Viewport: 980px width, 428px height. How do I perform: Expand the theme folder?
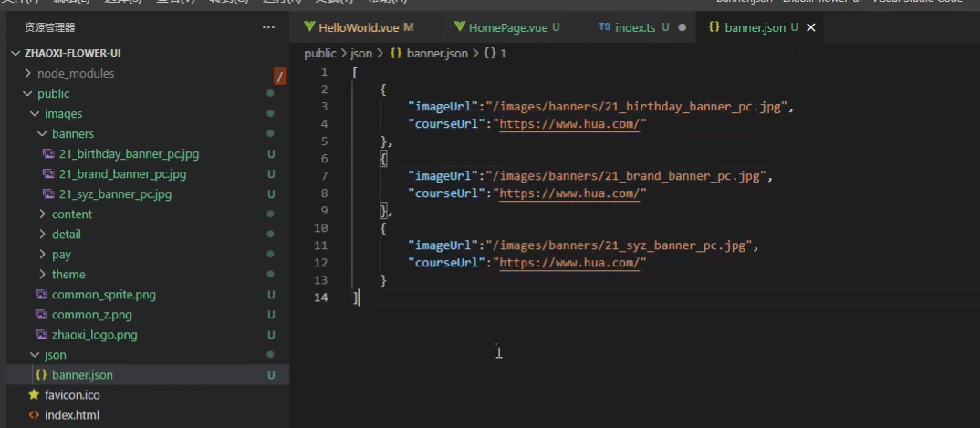(x=42, y=275)
